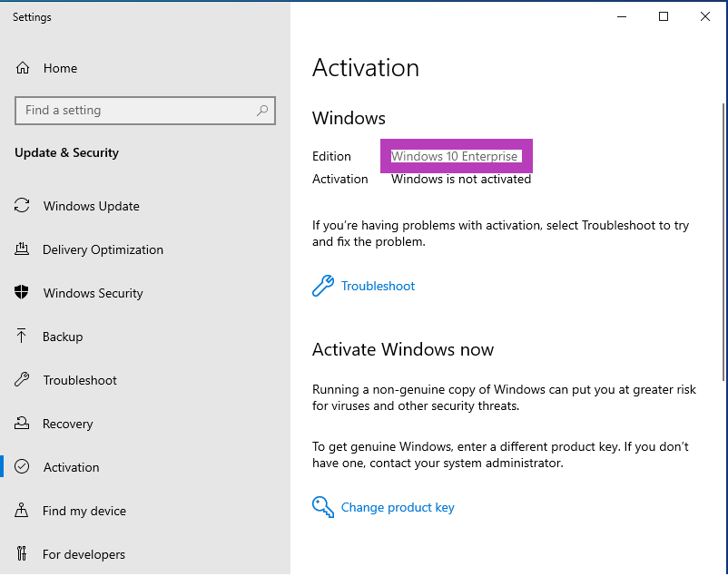Click the Activation checkmark circle icon
Screen dimensions: 728x576
click(22, 466)
